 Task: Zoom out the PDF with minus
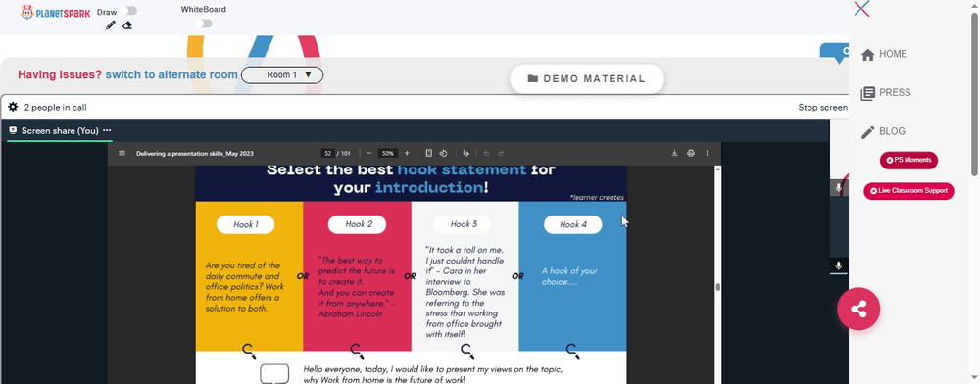(369, 153)
